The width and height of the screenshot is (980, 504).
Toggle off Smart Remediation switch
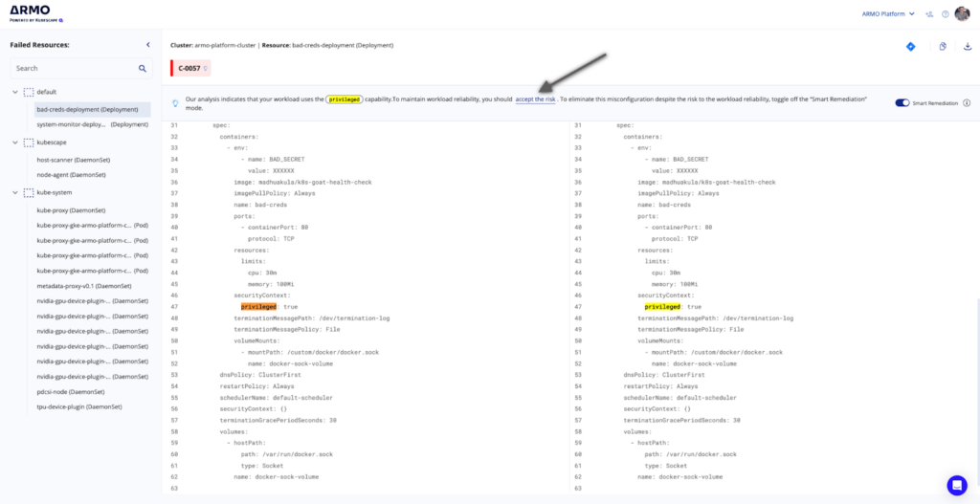(x=902, y=103)
